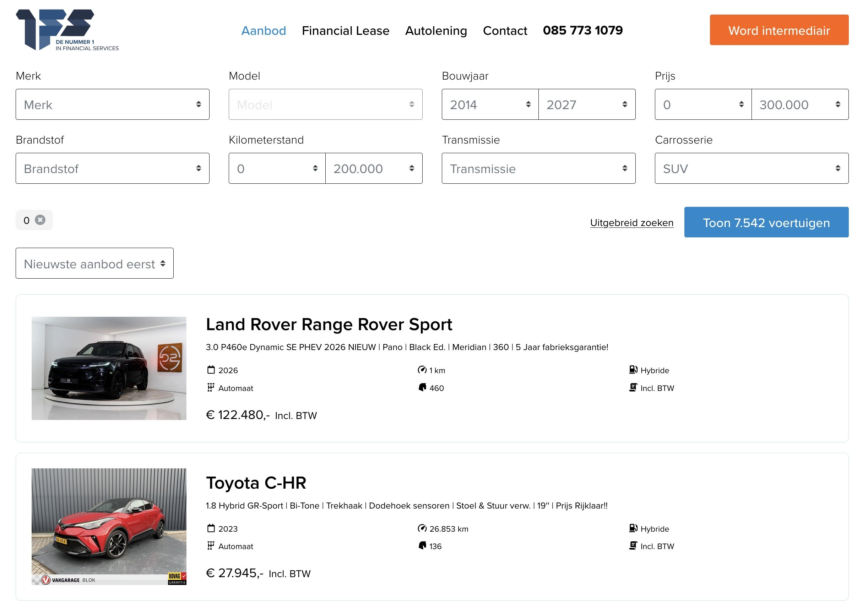
Task: Expand the Transmissie dropdown
Action: [x=538, y=168]
